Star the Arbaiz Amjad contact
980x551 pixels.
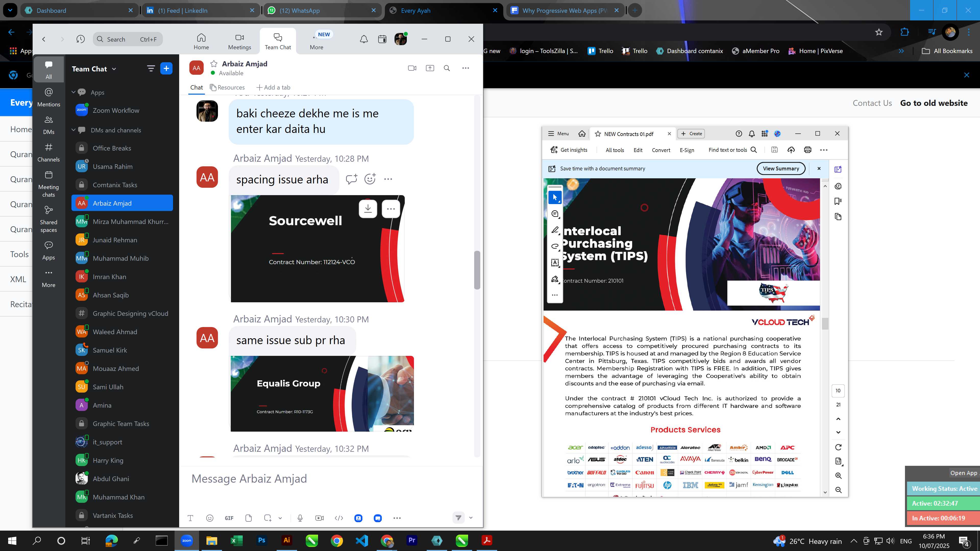(x=214, y=64)
